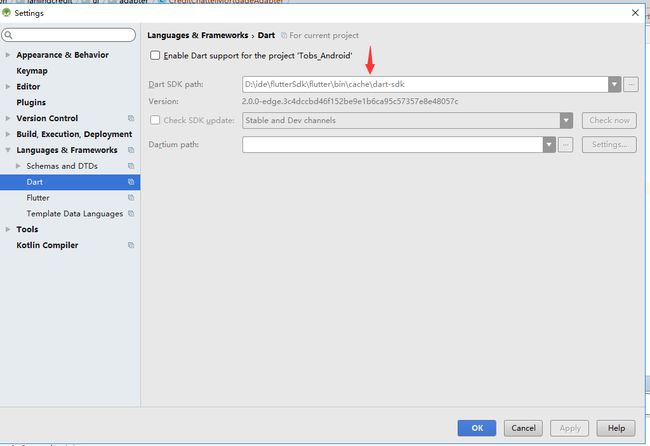650x446 pixels.
Task: Click the search magnifier icon in settings
Action: click(8, 35)
